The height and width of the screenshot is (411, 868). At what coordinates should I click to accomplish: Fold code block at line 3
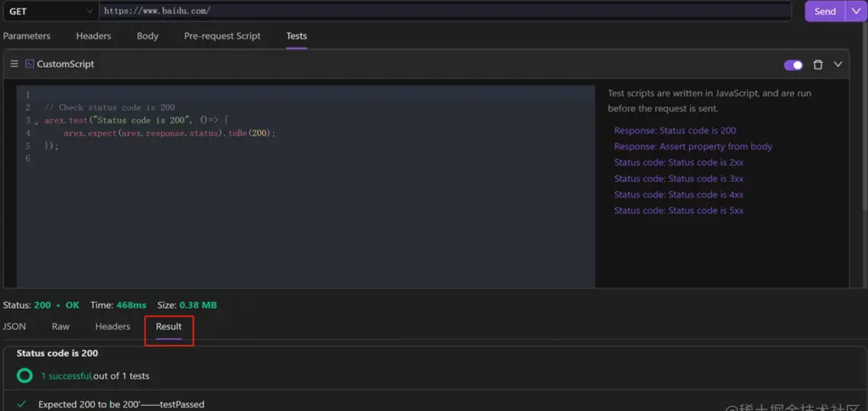pos(36,123)
